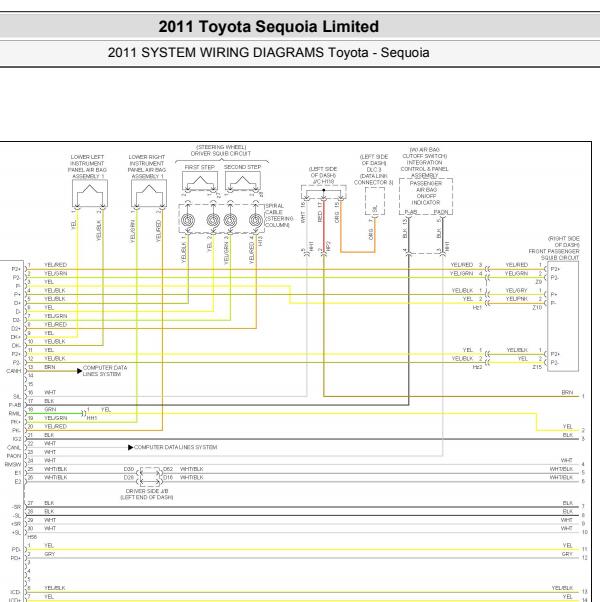This screenshot has width=600, height=602.
Task: Click the D30 junction block connector label
Action: 129,469
